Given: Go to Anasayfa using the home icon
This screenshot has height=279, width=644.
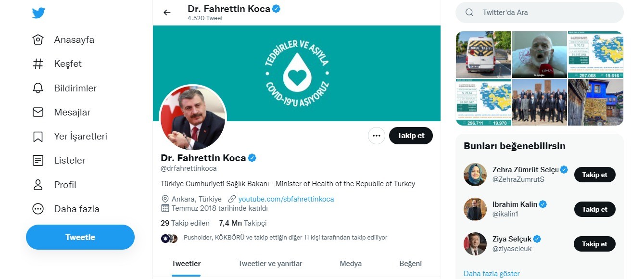Looking at the screenshot, I should (38, 39).
